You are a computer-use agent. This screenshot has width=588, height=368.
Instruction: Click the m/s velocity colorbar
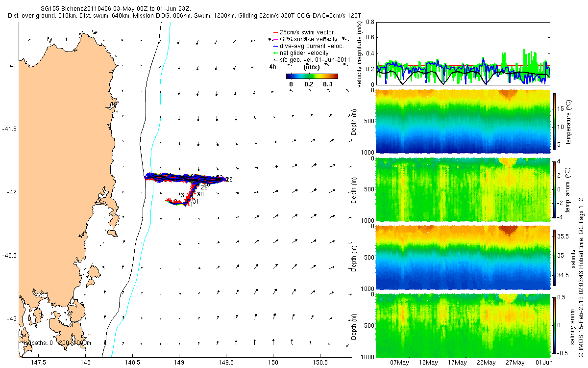(x=312, y=76)
